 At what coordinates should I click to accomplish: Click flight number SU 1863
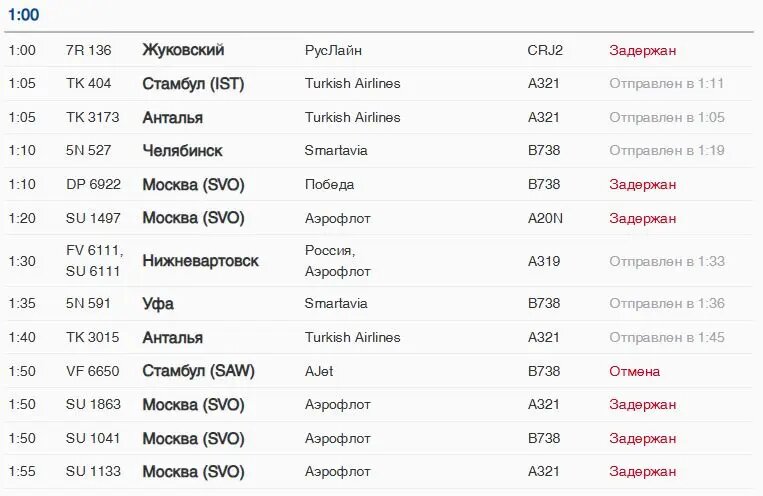click(93, 404)
